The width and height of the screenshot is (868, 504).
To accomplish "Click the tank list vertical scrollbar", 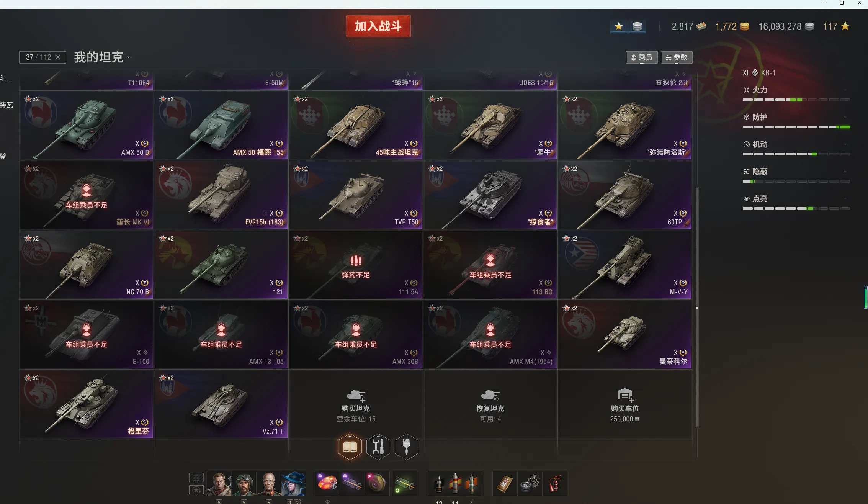I will 697,307.
